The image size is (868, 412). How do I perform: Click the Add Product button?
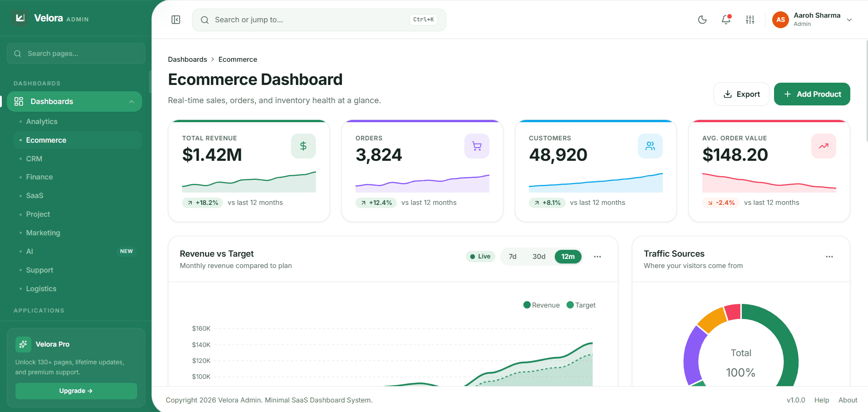pyautogui.click(x=812, y=94)
